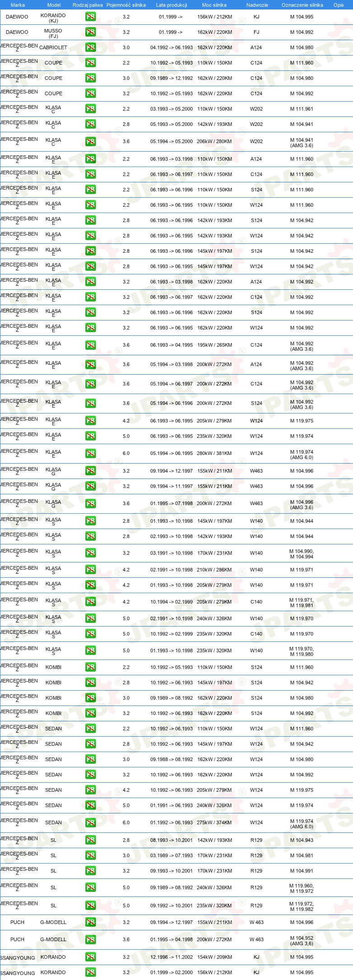Click the Oznaczenie silnika column header
This screenshot has width=353, height=980.
pyautogui.click(x=302, y=5)
